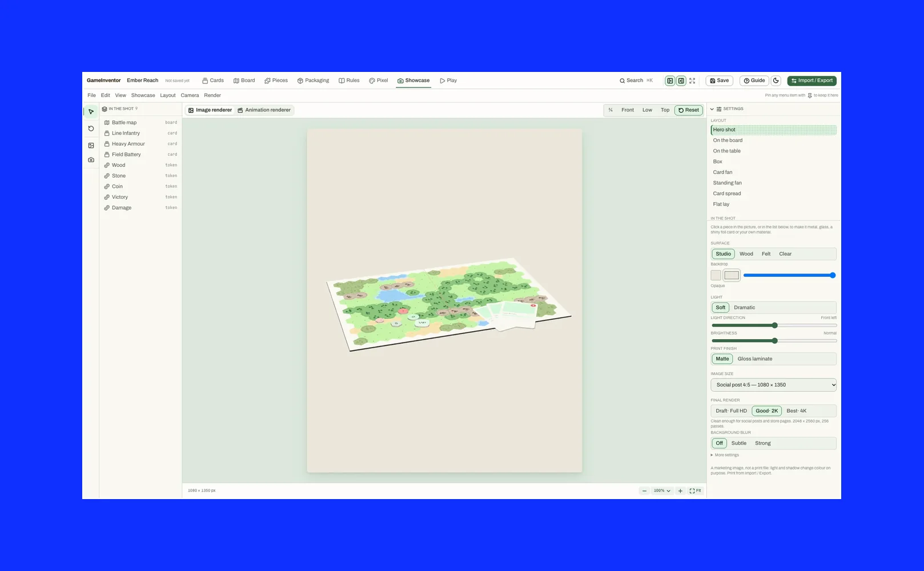
Task: Click the In The Shot layers icon
Action: pos(105,108)
